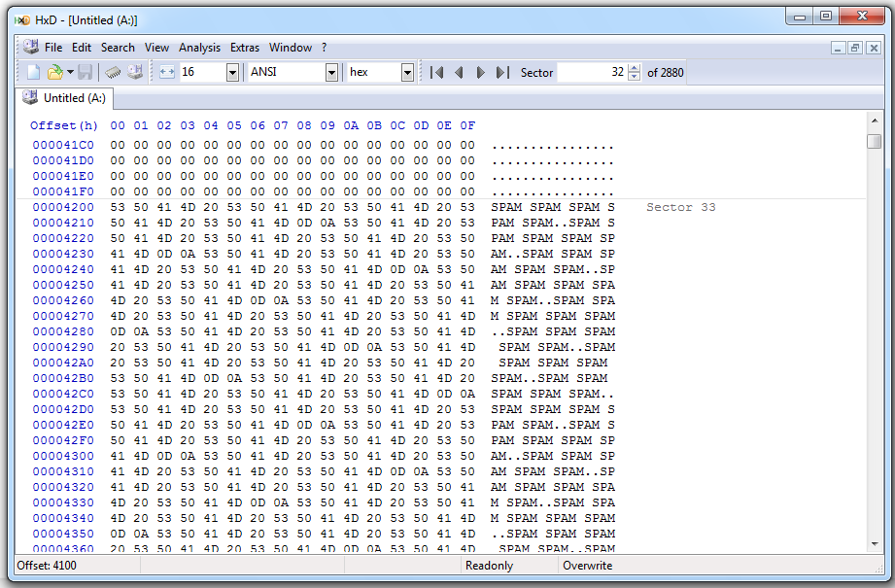
Task: Click the 'of 2880' sector count label
Action: 665,73
